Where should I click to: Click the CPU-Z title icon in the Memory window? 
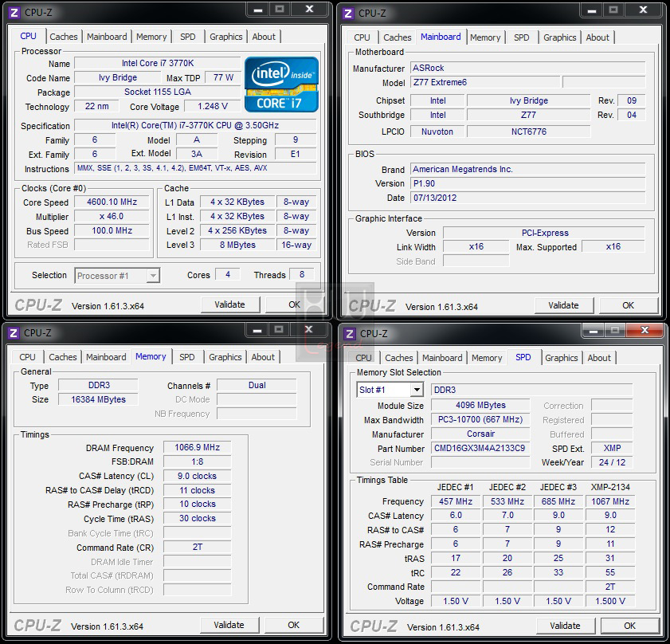pyautogui.click(x=14, y=333)
